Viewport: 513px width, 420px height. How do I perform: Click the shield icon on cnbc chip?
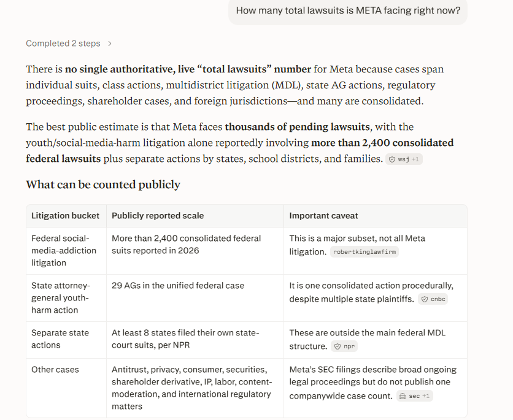425,299
